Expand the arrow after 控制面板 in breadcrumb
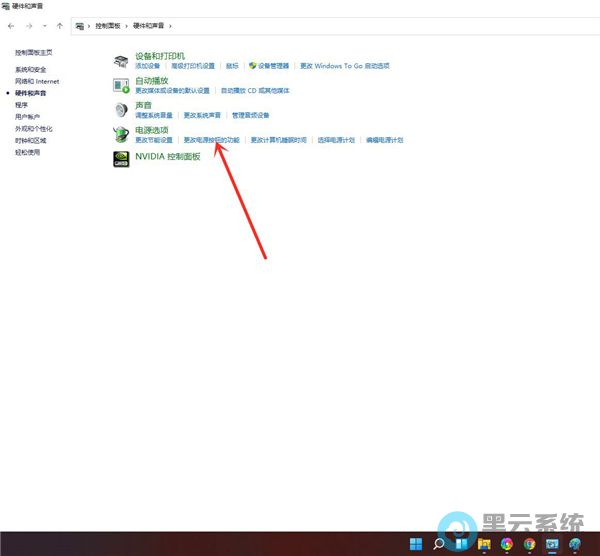This screenshot has width=600, height=556. click(x=127, y=24)
